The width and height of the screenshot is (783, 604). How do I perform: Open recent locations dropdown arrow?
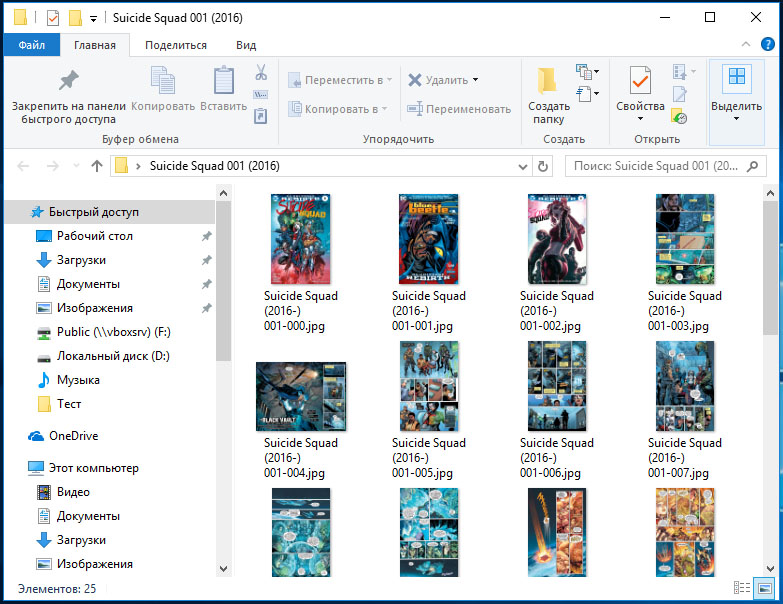click(76, 166)
